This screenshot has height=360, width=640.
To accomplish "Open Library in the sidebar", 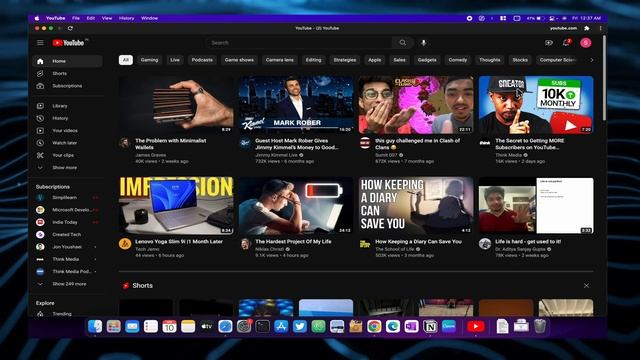I will (67, 106).
